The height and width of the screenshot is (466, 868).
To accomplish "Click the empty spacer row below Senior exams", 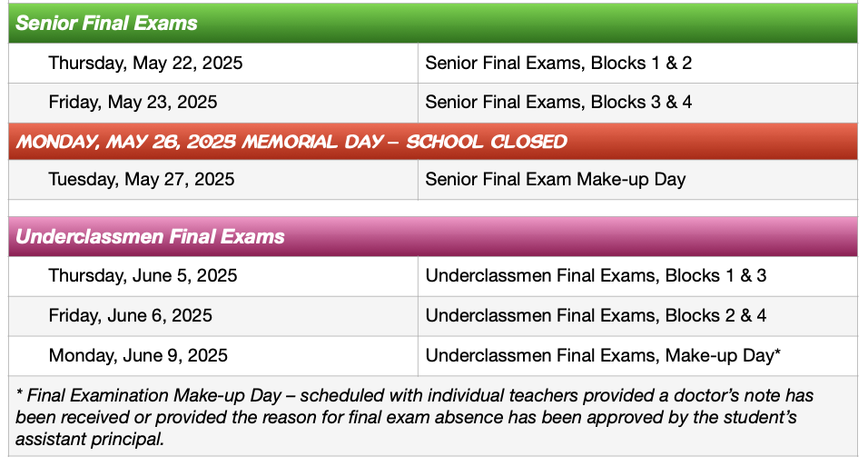I will [433, 208].
